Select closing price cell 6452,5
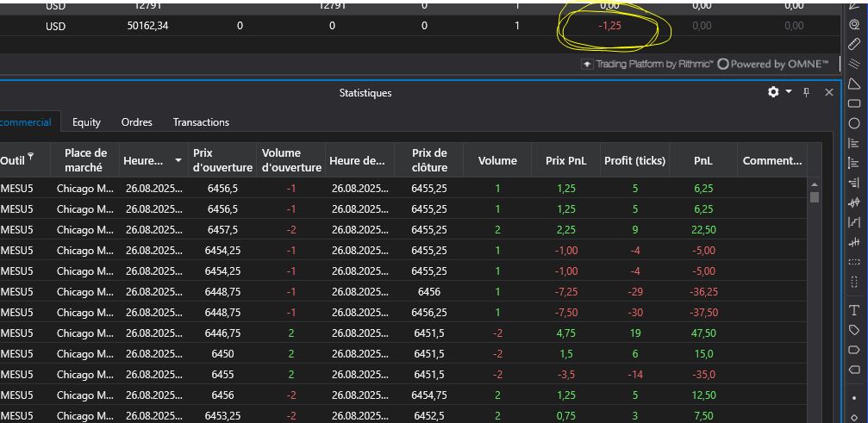This screenshot has width=868, height=423. pos(429,416)
